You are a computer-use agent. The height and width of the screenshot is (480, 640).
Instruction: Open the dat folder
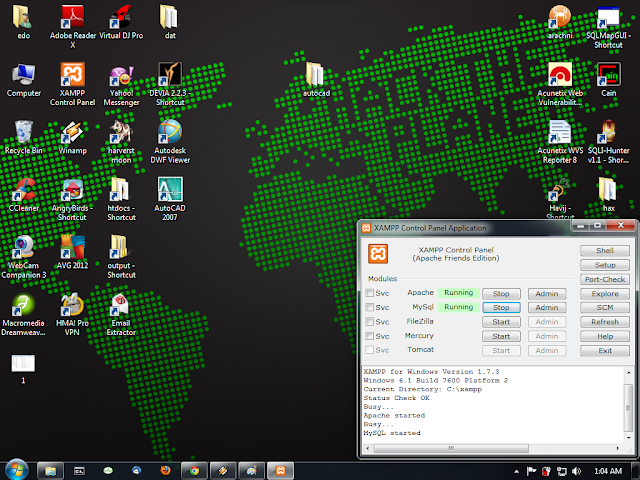click(x=170, y=22)
